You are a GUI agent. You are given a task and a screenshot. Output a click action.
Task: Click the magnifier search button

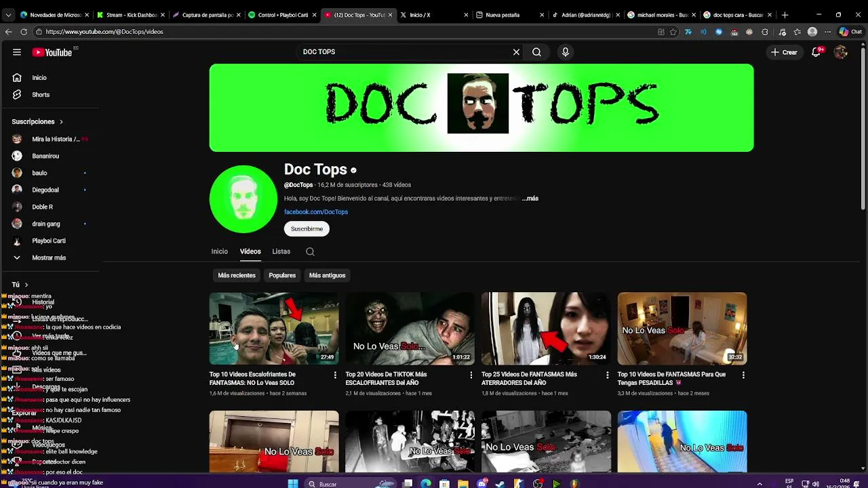536,52
